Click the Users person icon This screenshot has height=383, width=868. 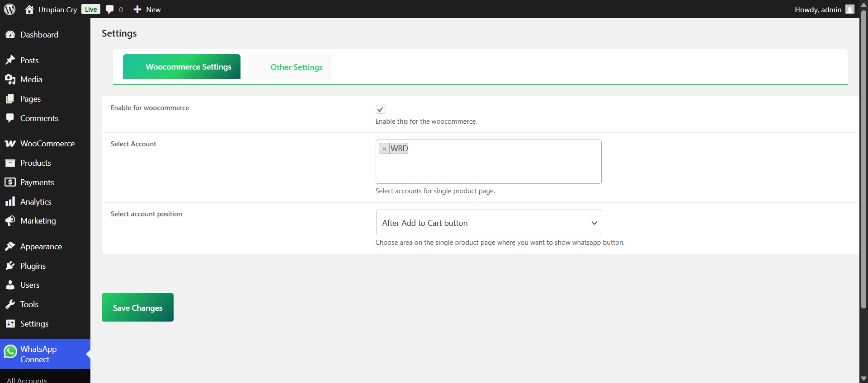[x=10, y=285]
